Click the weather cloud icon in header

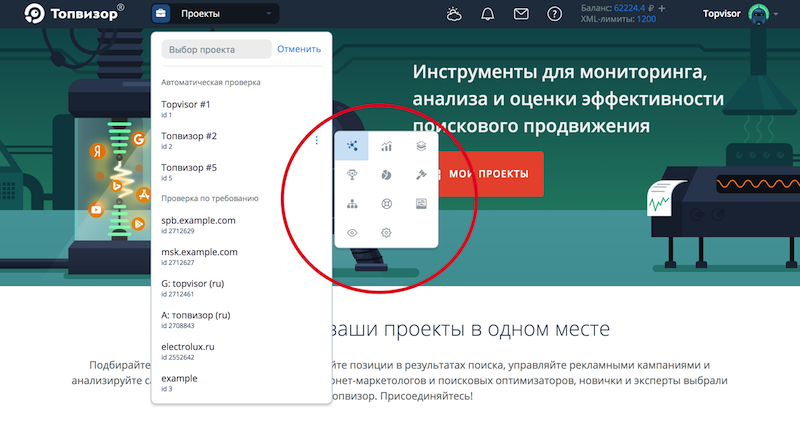coord(454,14)
